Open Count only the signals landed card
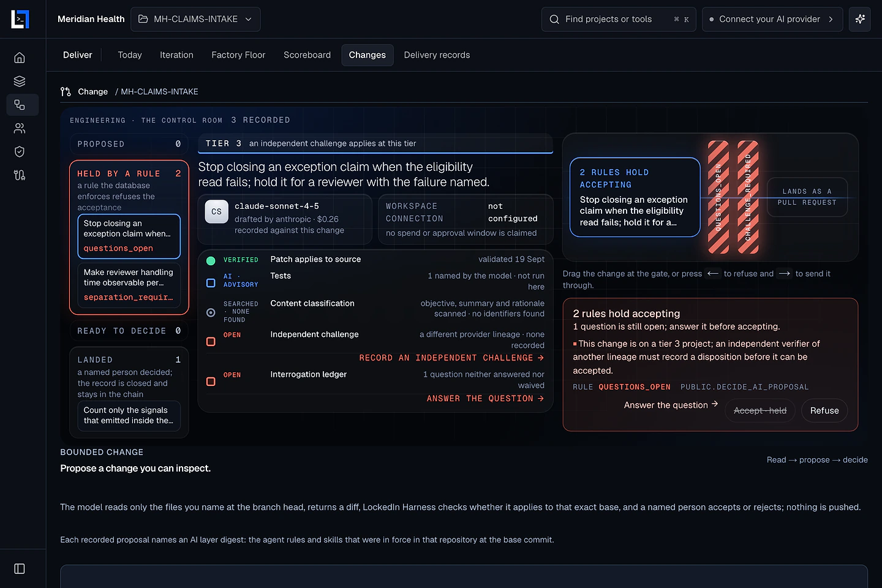 click(129, 416)
